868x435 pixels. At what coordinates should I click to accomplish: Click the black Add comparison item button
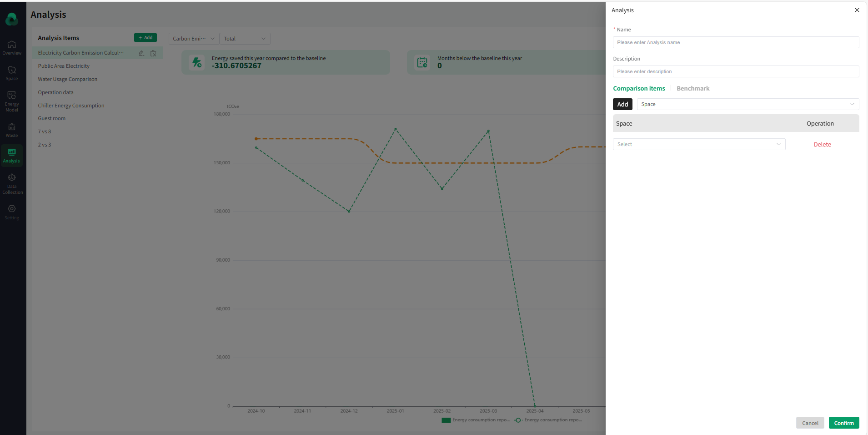(622, 104)
